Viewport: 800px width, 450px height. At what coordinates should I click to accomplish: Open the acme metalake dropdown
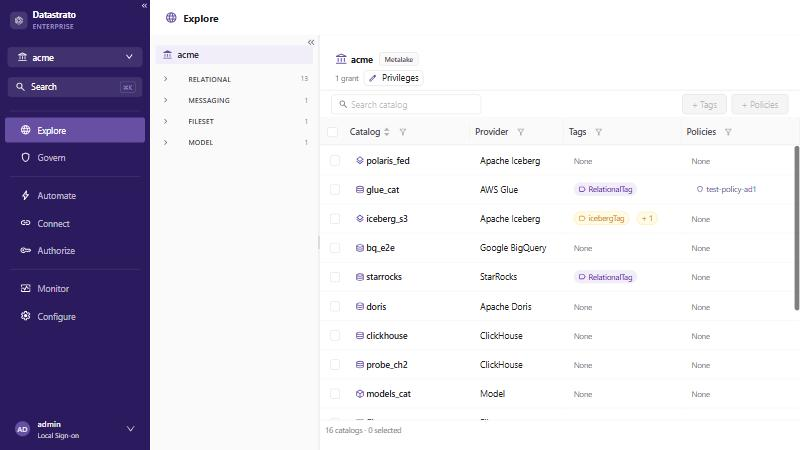[75, 57]
